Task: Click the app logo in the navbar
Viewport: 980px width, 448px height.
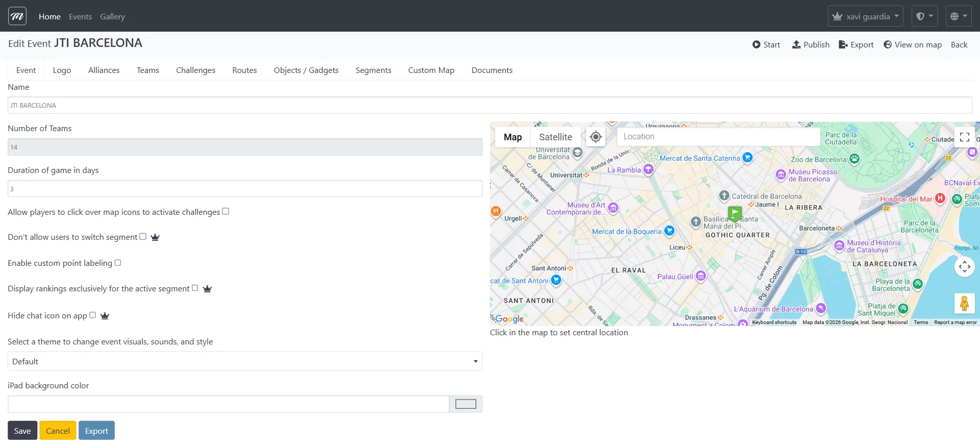Action: (x=17, y=16)
